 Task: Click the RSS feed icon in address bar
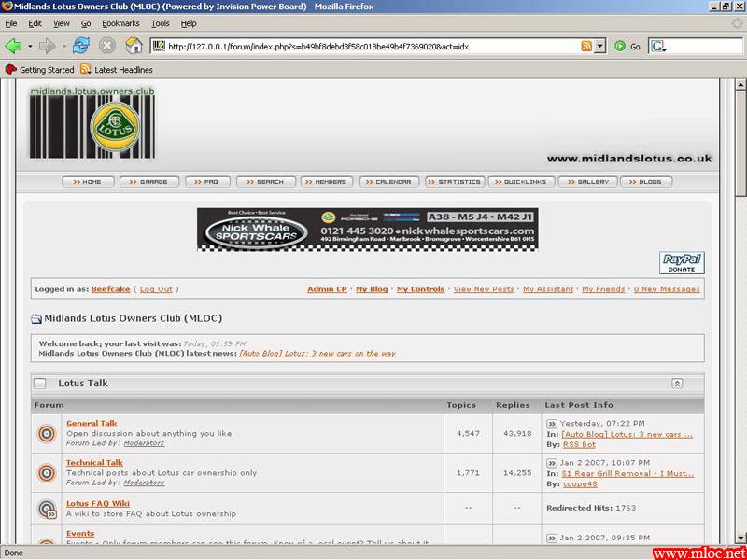coord(586,46)
